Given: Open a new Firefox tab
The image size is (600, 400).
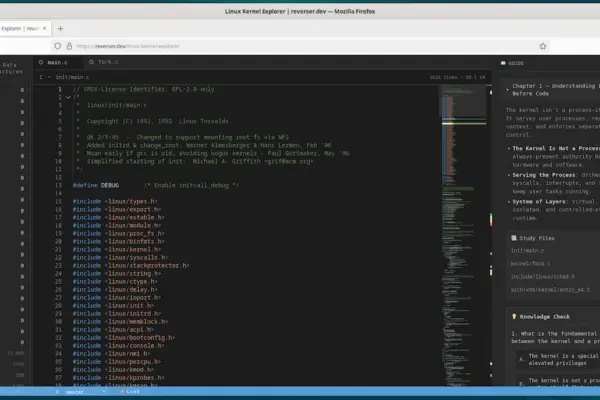Looking at the screenshot, I should (60, 28).
